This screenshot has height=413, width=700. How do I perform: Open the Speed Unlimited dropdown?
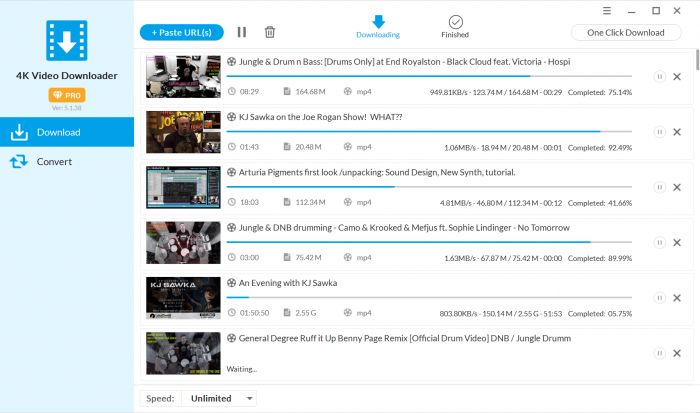(217, 398)
